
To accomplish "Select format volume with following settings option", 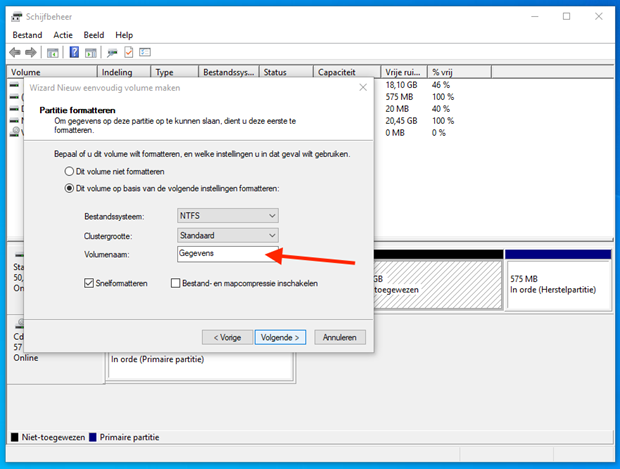I will [172, 188].
